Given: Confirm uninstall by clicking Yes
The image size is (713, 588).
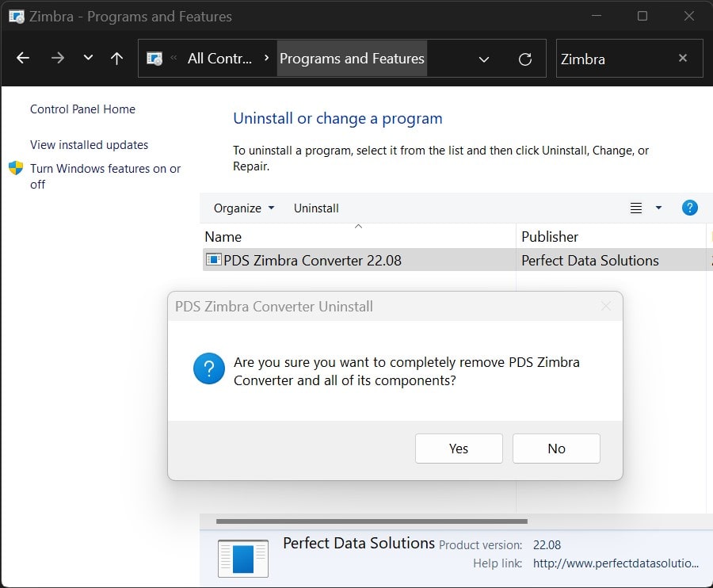Looking at the screenshot, I should 459,449.
